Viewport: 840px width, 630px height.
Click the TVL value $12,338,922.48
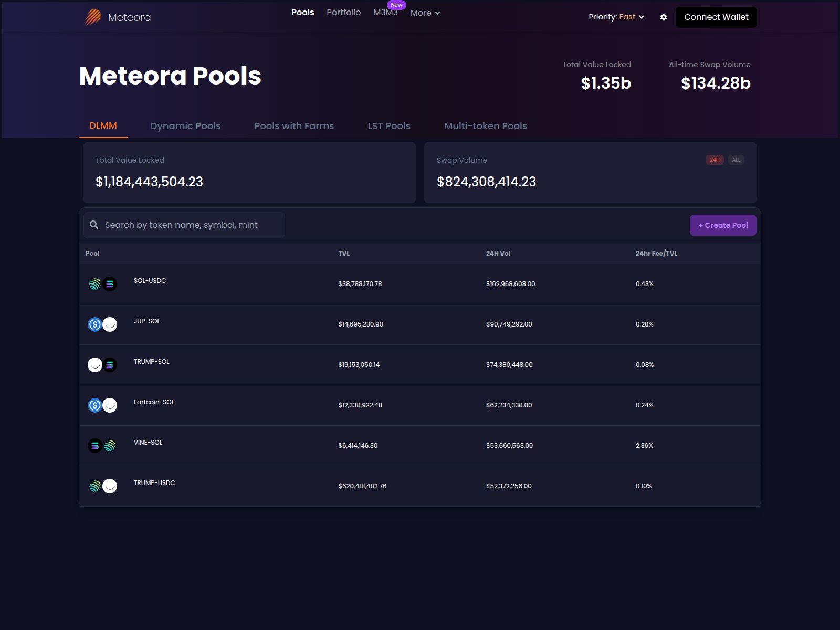pos(360,405)
